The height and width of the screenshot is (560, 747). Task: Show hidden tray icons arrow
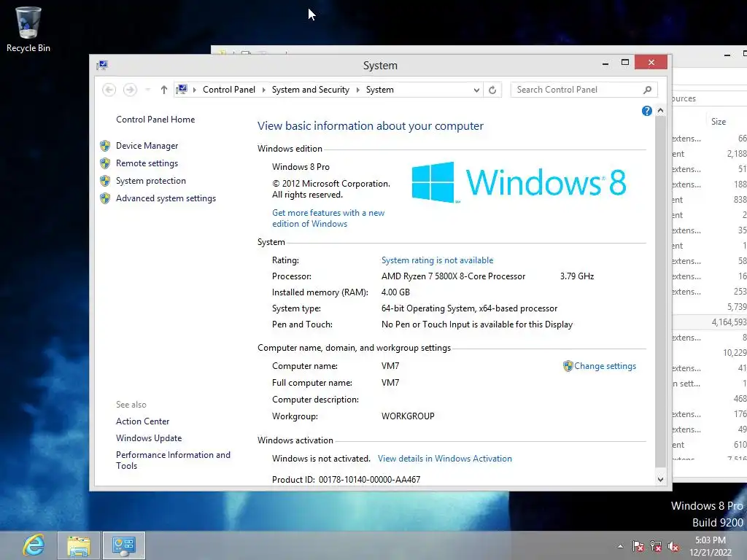620,546
